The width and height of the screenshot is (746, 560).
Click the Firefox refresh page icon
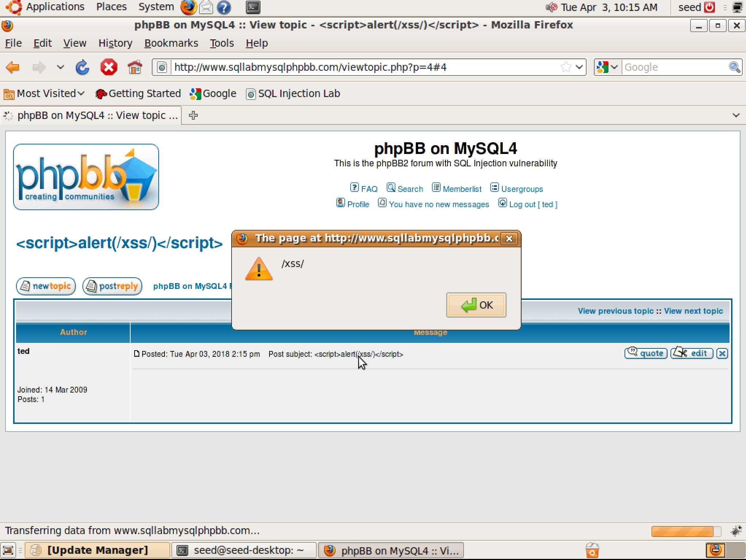pyautogui.click(x=82, y=66)
